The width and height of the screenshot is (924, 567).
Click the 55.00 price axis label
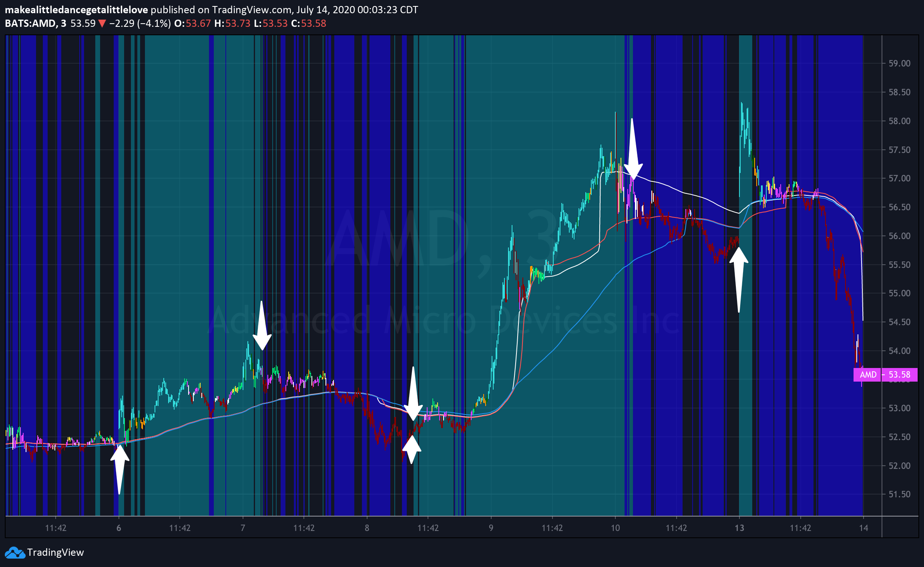[x=900, y=293]
